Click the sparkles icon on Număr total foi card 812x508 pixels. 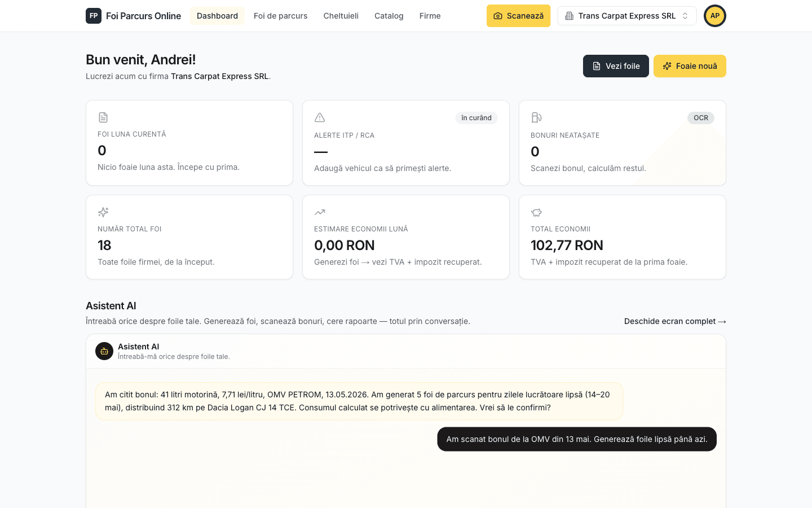[103, 212]
